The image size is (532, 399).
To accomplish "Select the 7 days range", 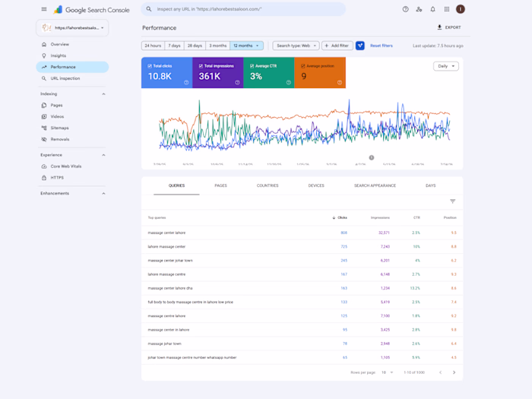I will (174, 46).
